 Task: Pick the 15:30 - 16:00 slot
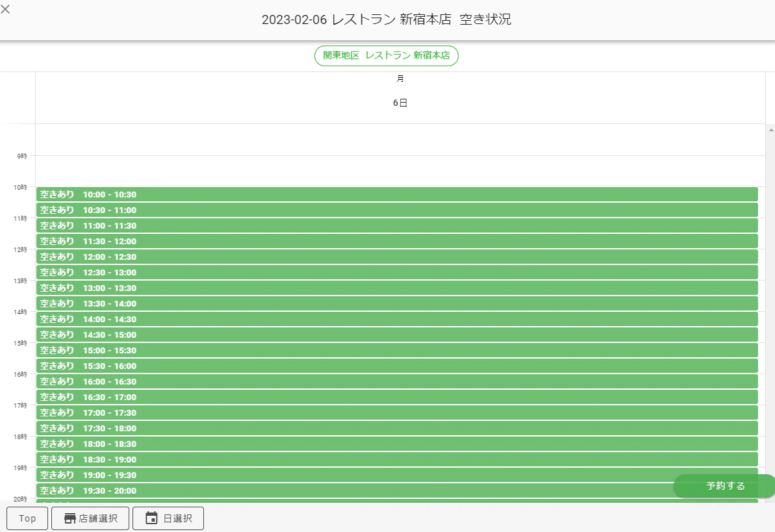click(x=397, y=366)
